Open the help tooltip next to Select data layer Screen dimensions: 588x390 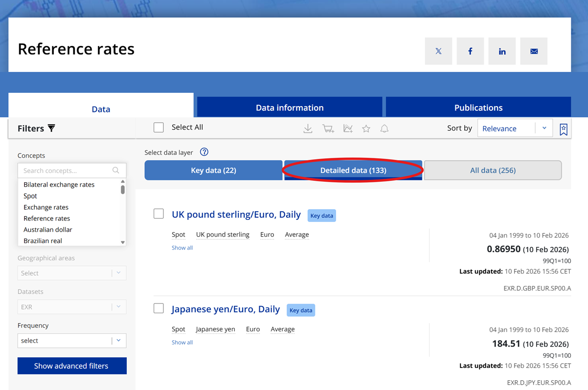pos(204,152)
